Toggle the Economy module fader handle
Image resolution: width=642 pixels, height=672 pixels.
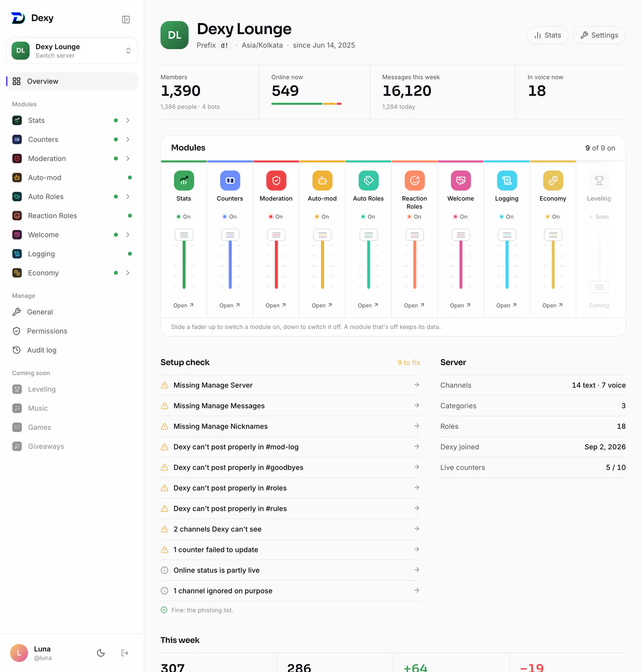[x=553, y=235]
